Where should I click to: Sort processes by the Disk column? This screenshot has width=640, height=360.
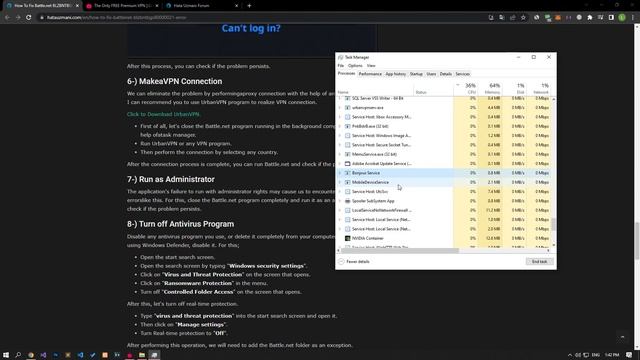click(514, 89)
